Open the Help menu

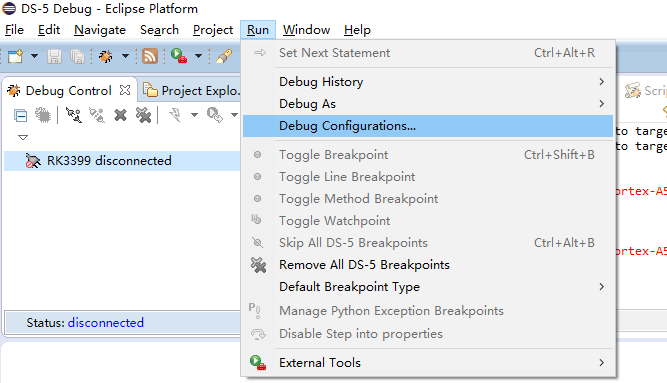click(357, 30)
